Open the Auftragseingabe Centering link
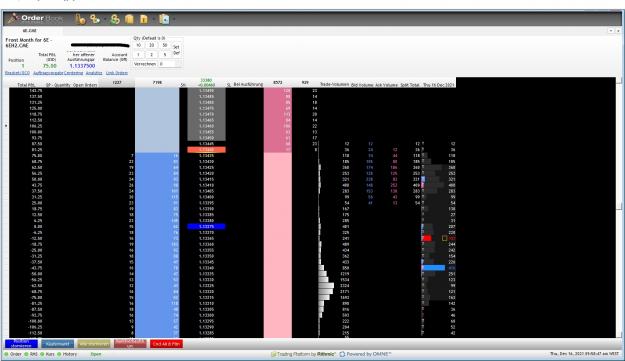The width and height of the screenshot is (625, 361). point(58,73)
